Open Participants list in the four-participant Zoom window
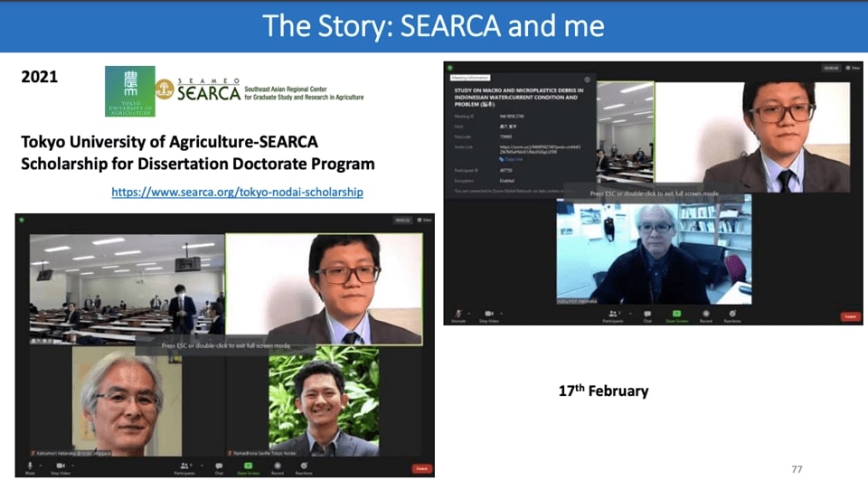 (x=184, y=467)
